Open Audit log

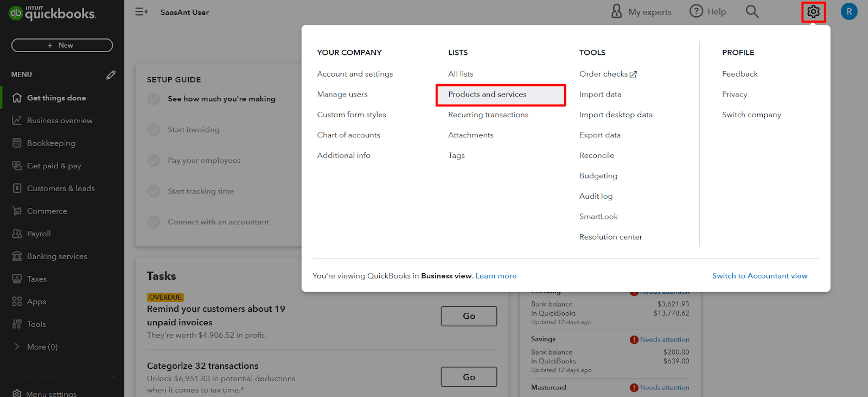click(596, 196)
